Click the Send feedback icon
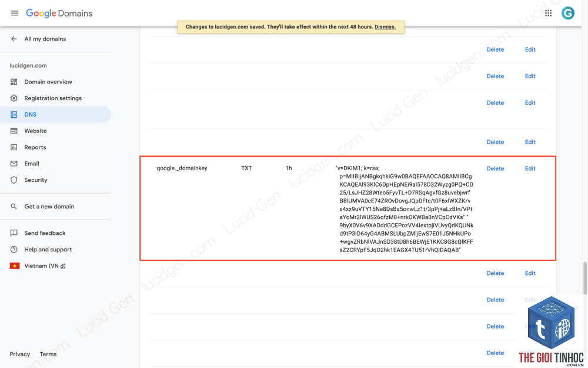This screenshot has height=368, width=588. [x=14, y=233]
